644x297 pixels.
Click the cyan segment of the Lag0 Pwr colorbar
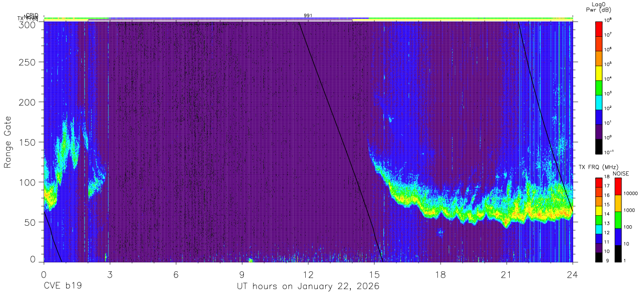pyautogui.click(x=599, y=102)
